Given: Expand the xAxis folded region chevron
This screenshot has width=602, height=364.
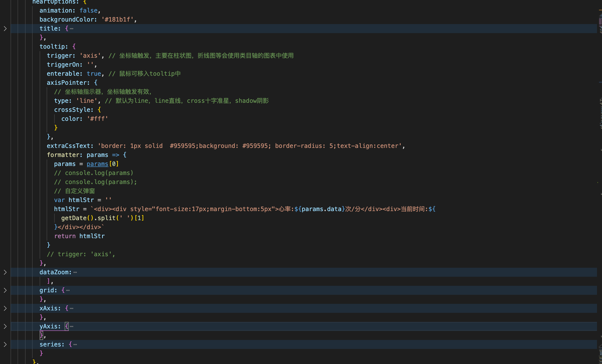Looking at the screenshot, I should point(5,308).
